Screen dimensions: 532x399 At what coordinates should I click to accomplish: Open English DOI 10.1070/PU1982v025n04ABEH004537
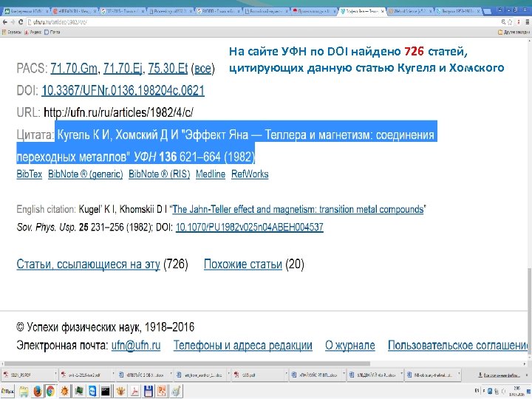click(250, 227)
